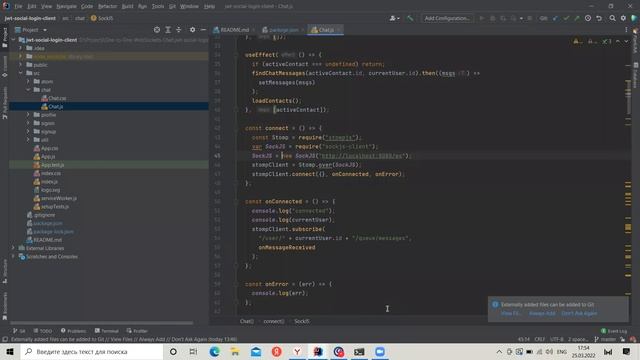Toggle the Bookmarks side tab
Image resolution: width=640 pixels, height=360 pixels.
point(4,305)
